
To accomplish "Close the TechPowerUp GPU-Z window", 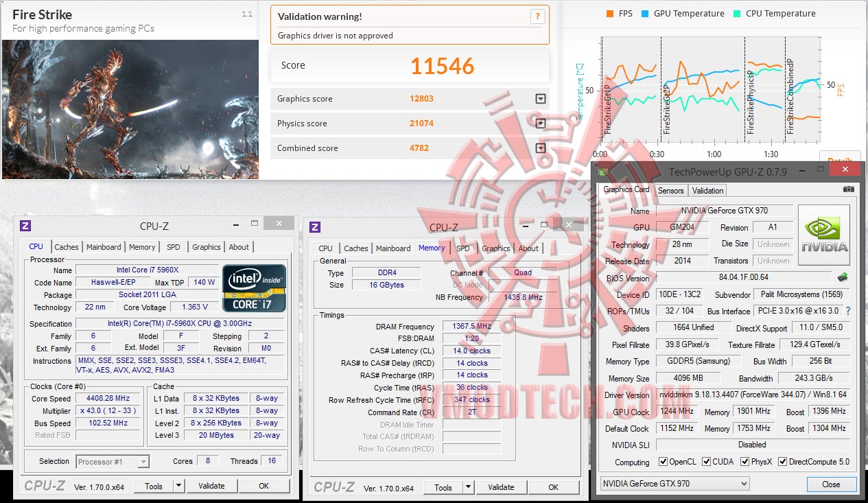I will tap(845, 169).
